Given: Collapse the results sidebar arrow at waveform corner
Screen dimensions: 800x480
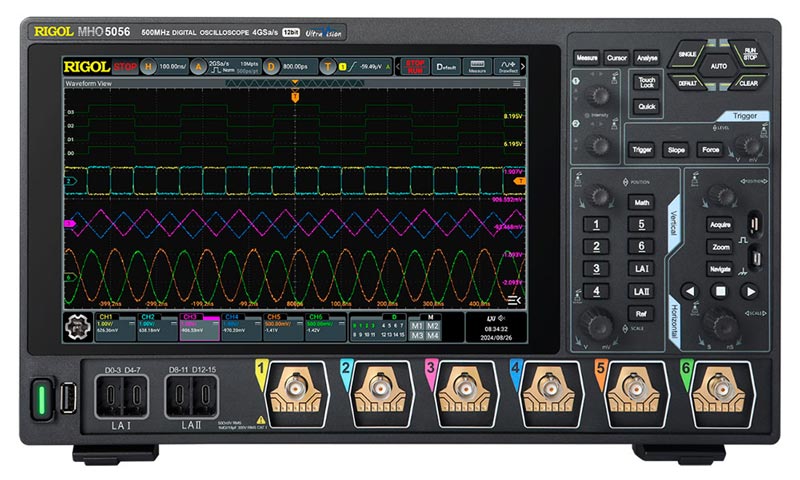Looking at the screenshot, I should [x=513, y=300].
